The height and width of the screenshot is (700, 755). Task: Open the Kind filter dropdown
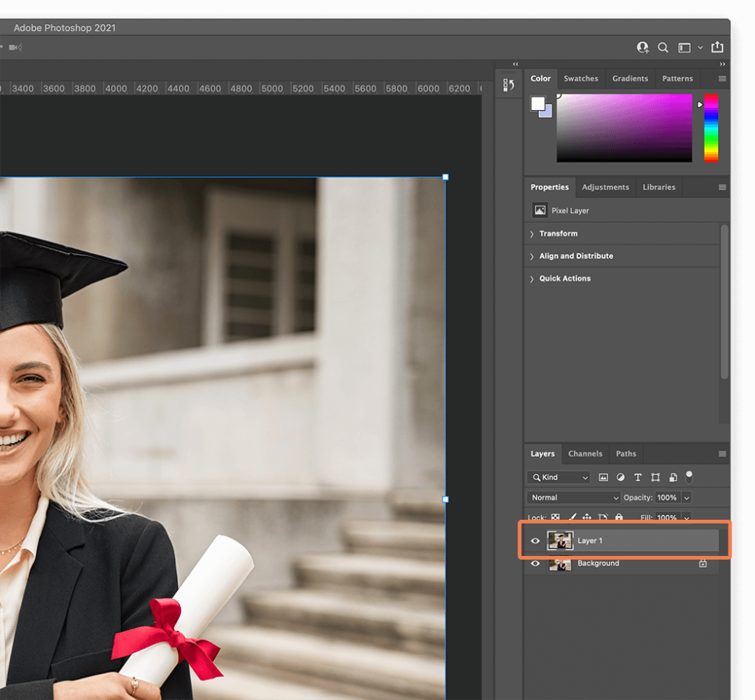[x=559, y=478]
